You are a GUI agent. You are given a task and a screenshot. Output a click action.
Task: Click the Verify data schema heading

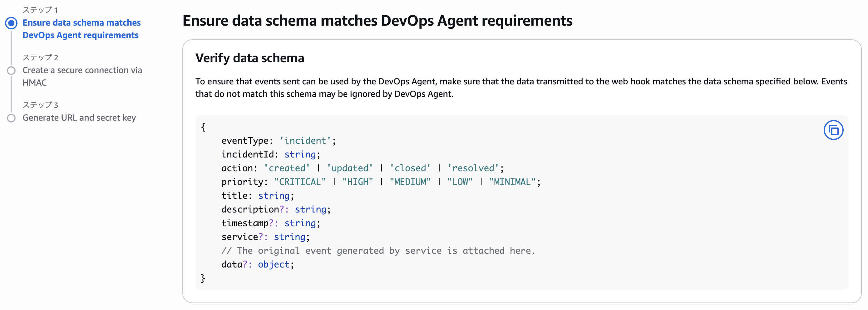(x=250, y=58)
